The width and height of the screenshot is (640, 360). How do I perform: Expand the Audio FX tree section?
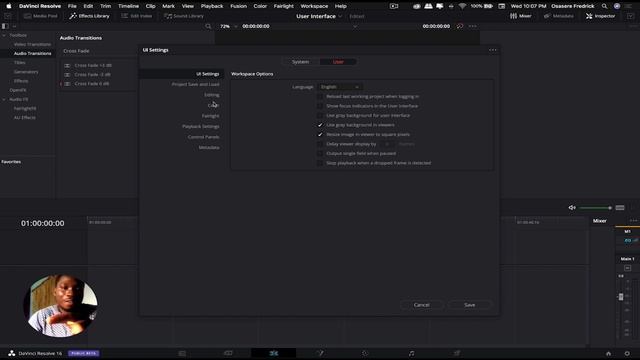click(4, 100)
